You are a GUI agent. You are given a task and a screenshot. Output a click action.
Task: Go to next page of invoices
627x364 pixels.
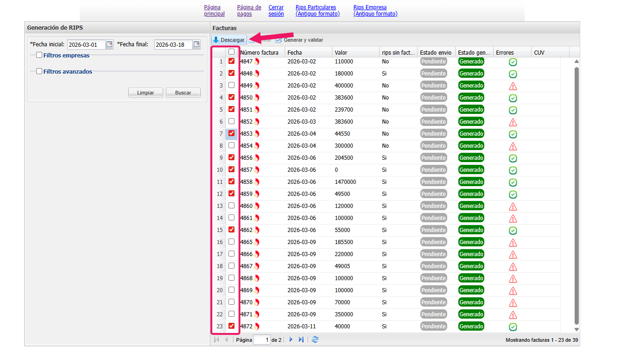click(x=291, y=339)
